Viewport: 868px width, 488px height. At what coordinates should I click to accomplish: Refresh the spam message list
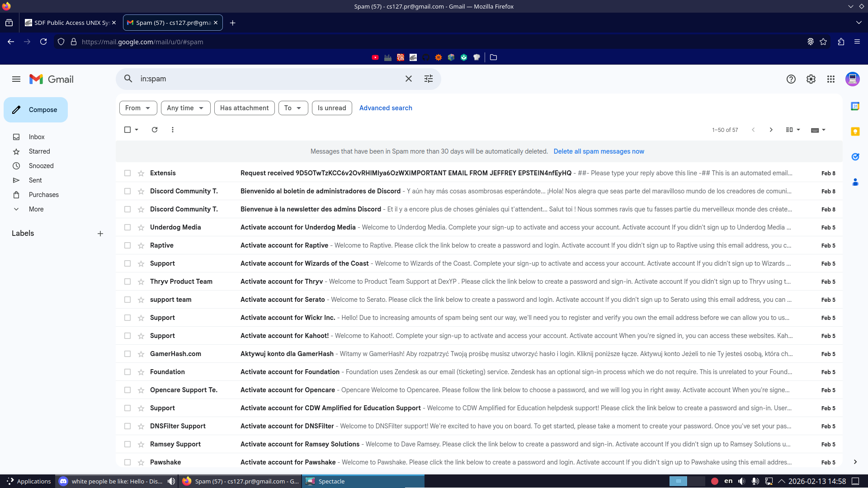pyautogui.click(x=155, y=130)
